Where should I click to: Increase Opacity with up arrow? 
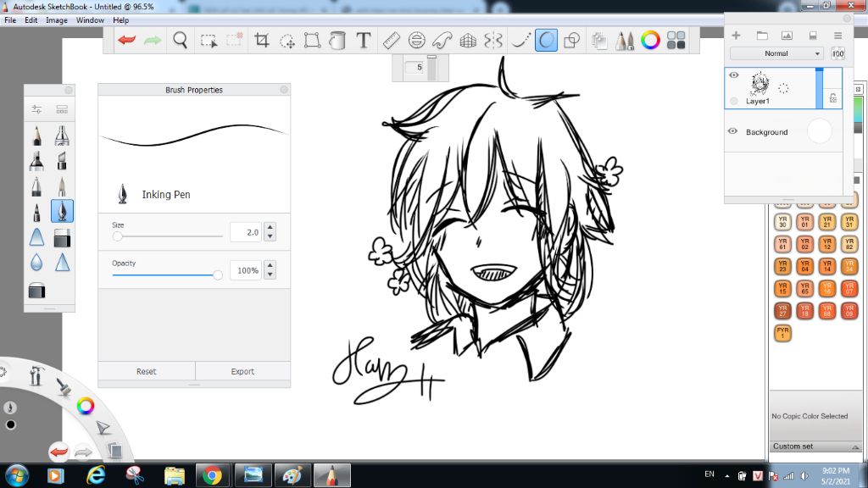270,265
